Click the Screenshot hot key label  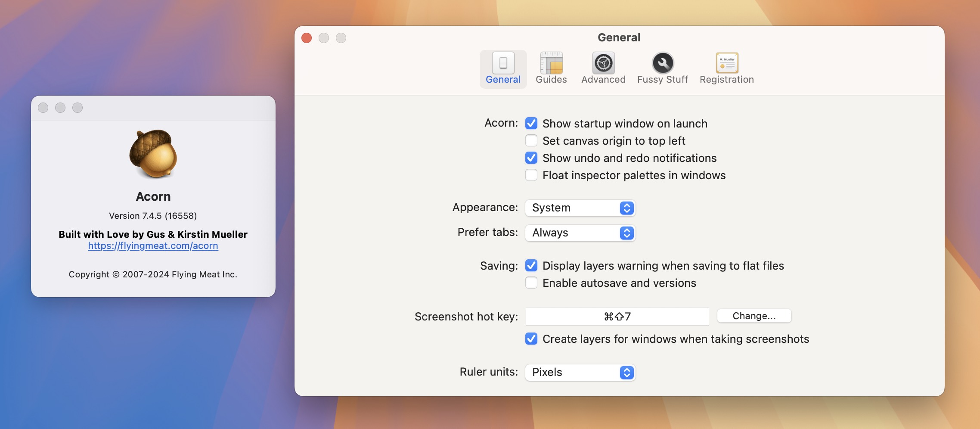tap(466, 317)
